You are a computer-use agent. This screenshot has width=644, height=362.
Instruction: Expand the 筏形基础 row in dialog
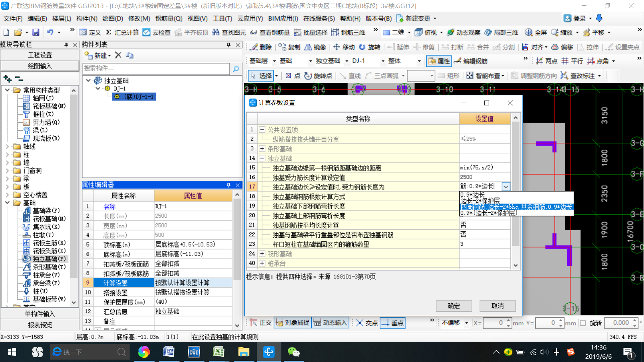[x=262, y=254]
